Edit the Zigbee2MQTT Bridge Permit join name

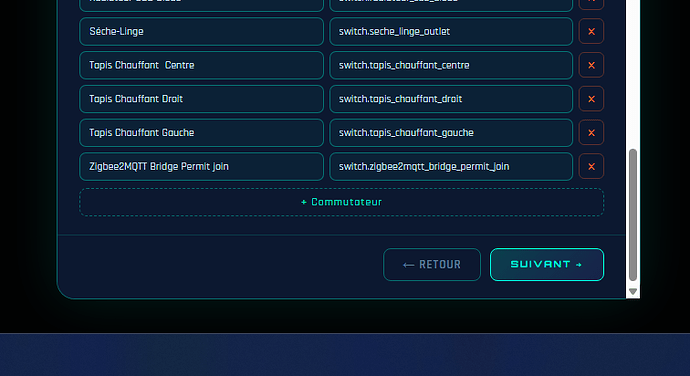pyautogui.click(x=202, y=166)
